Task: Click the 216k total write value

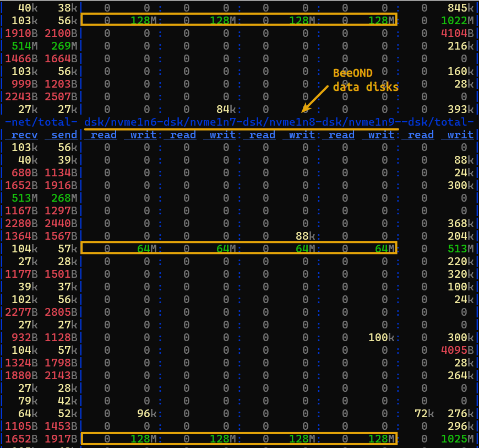Action: (461, 46)
